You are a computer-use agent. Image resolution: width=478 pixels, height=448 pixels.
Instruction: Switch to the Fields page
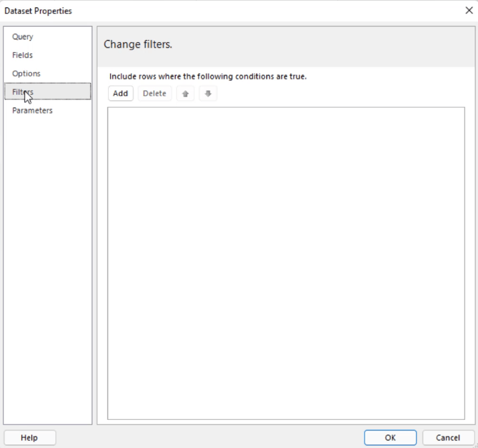[x=47, y=55]
